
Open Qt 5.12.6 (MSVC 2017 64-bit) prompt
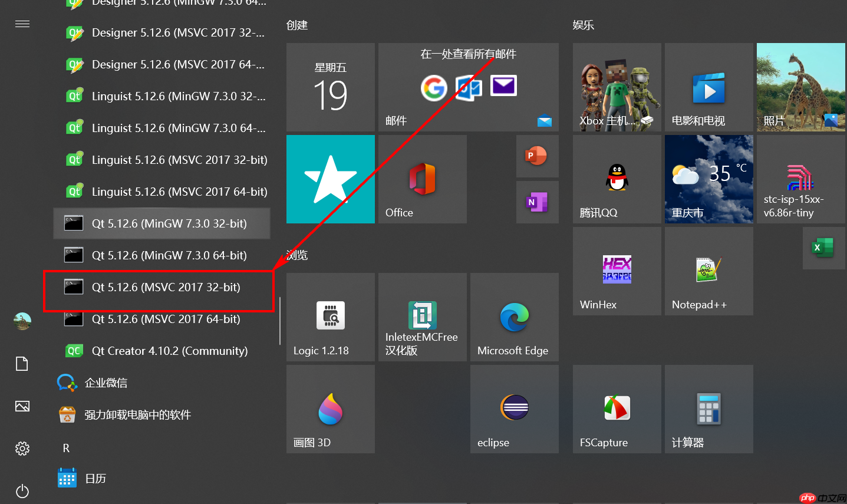click(x=162, y=319)
